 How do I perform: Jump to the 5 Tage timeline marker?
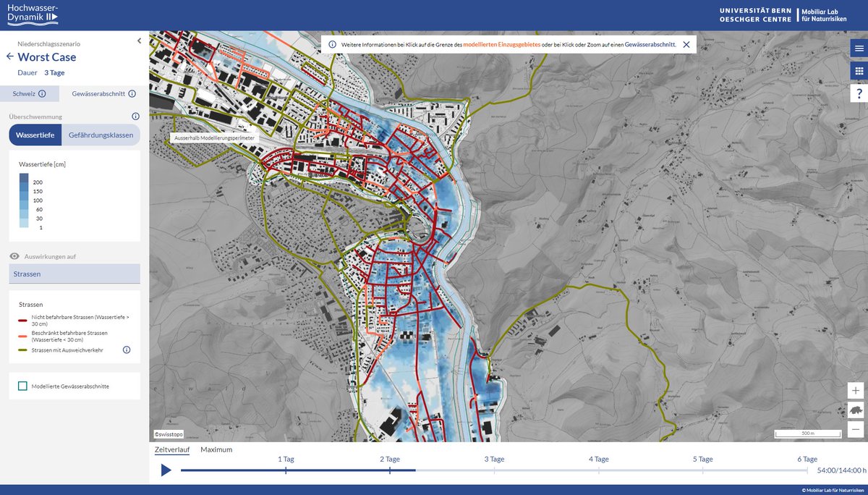coord(703,459)
